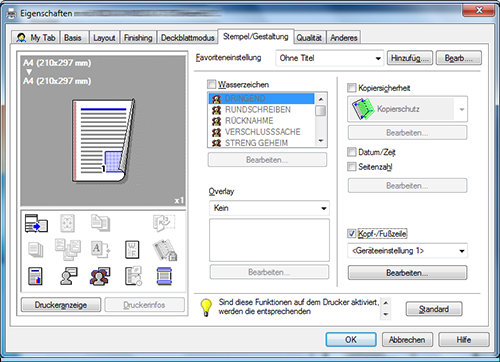
Task: Click Bearbeiten under Kopierschutz
Action: pyautogui.click(x=407, y=133)
